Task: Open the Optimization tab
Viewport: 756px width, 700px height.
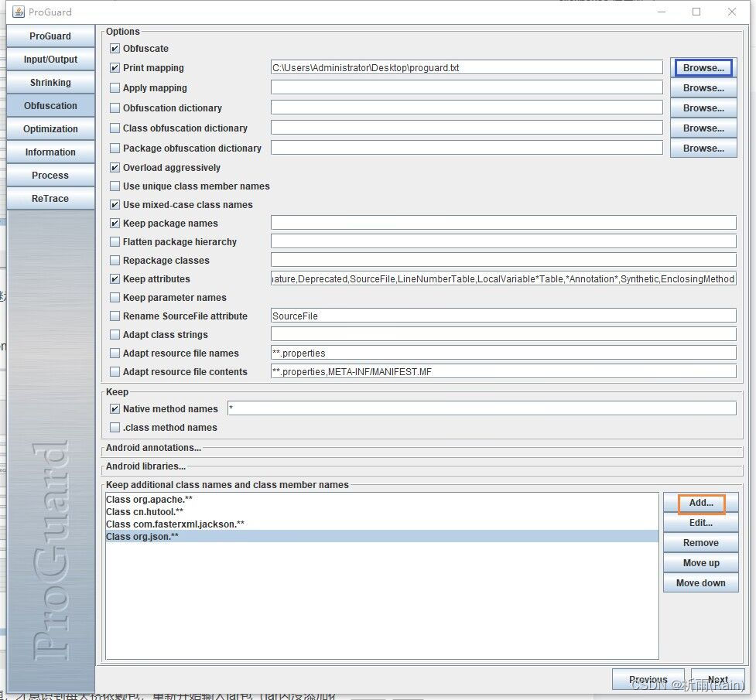Action: [50, 128]
